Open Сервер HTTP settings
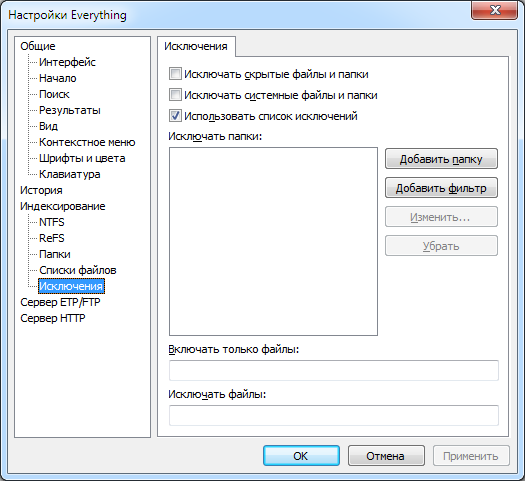The width and height of the screenshot is (525, 481). pos(53,318)
